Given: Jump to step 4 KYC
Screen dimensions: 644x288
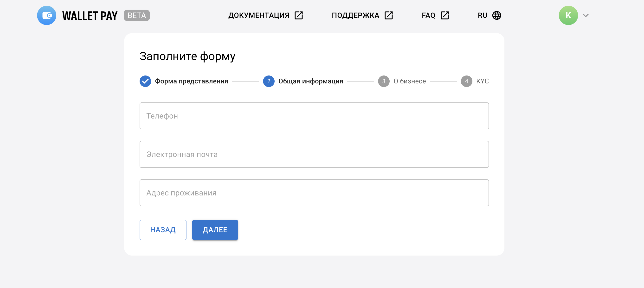Looking at the screenshot, I should (x=482, y=81).
